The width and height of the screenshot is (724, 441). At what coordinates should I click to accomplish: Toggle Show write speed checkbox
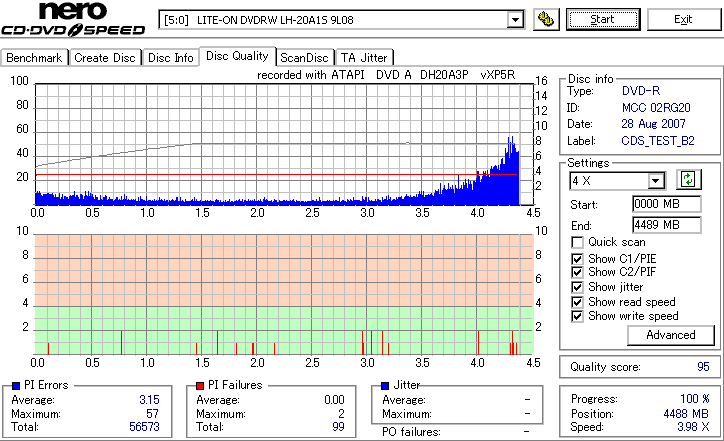[577, 316]
